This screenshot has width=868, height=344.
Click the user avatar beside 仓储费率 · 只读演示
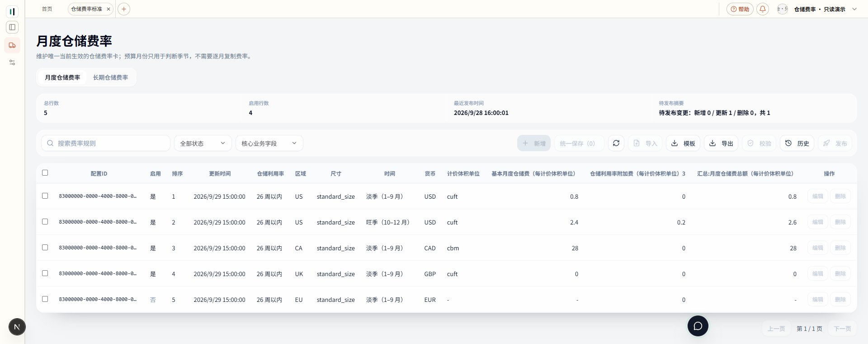pyautogui.click(x=783, y=9)
